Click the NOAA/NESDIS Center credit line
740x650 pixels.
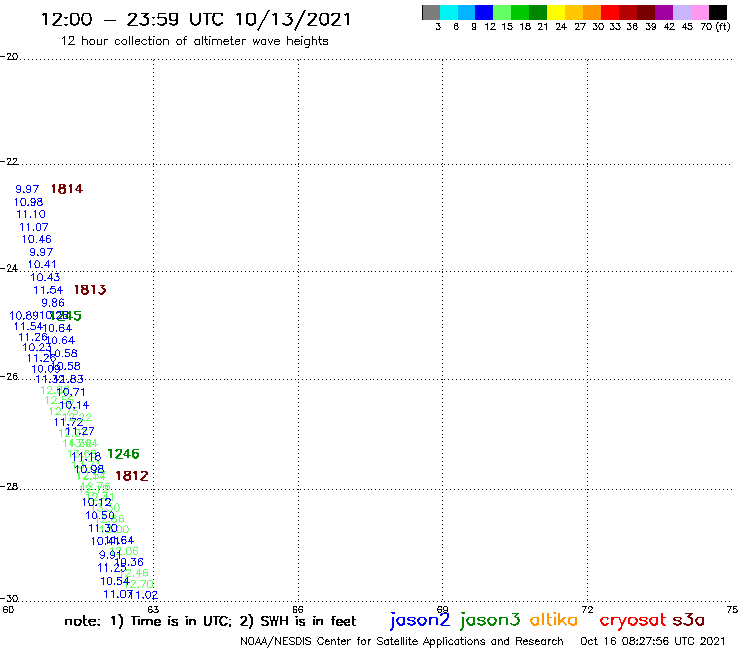(402, 641)
